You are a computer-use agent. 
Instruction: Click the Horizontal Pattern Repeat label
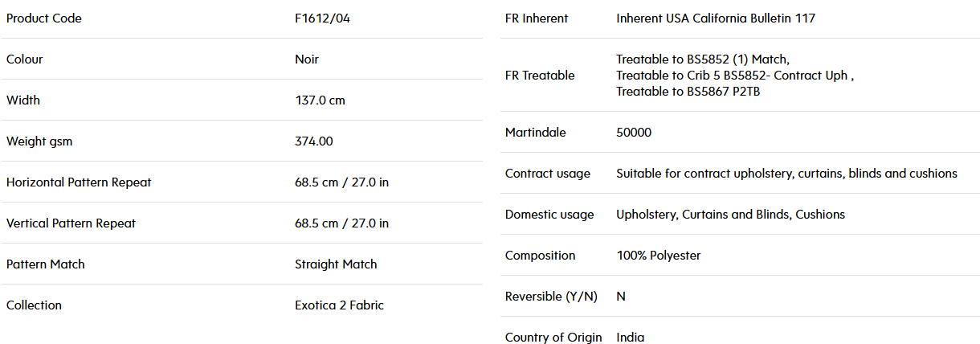point(79,182)
